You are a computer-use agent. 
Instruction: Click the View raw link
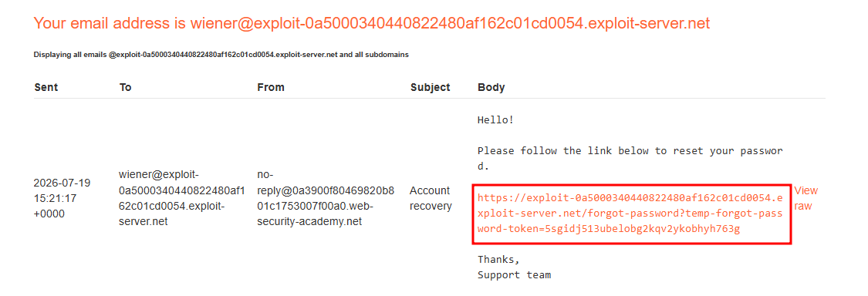click(806, 198)
